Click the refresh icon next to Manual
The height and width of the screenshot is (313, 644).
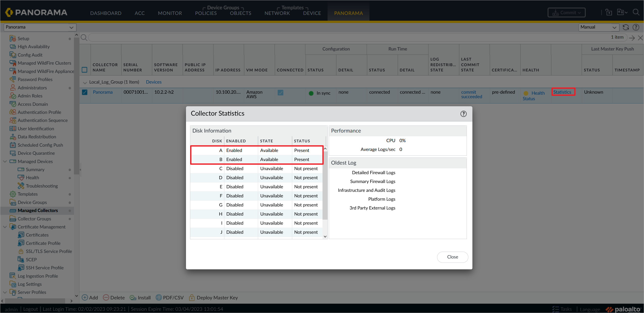click(626, 27)
